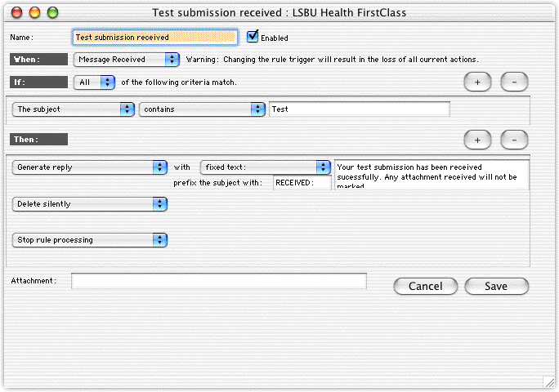559x392 pixels.
Task: Open the contains condition dropdown
Action: pyautogui.click(x=202, y=109)
